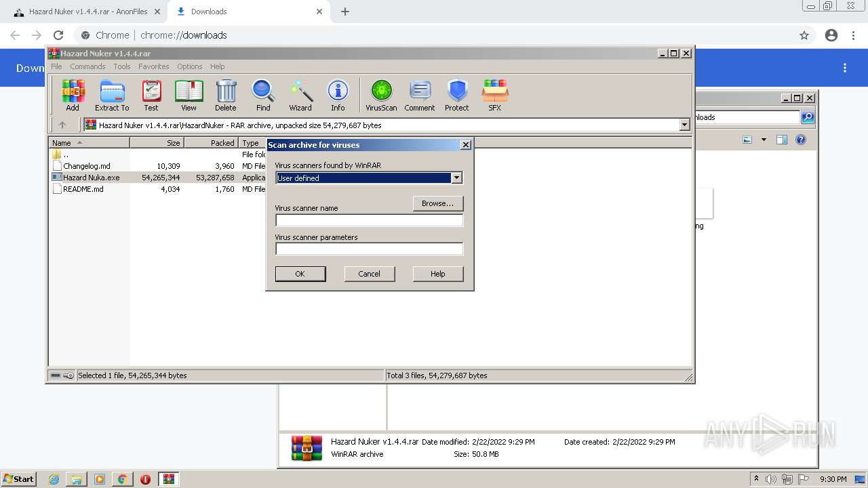Open the File menu
Viewport: 868px width, 488px height.
pyautogui.click(x=56, y=66)
